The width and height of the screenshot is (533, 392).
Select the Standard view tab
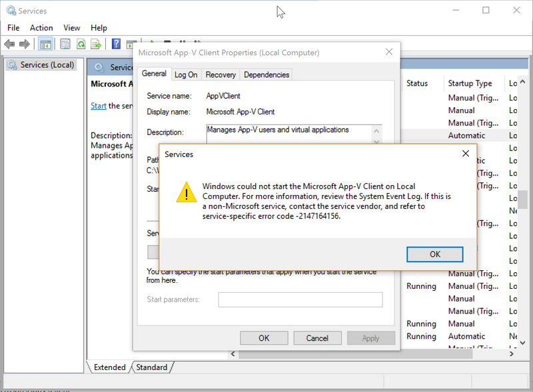point(152,367)
